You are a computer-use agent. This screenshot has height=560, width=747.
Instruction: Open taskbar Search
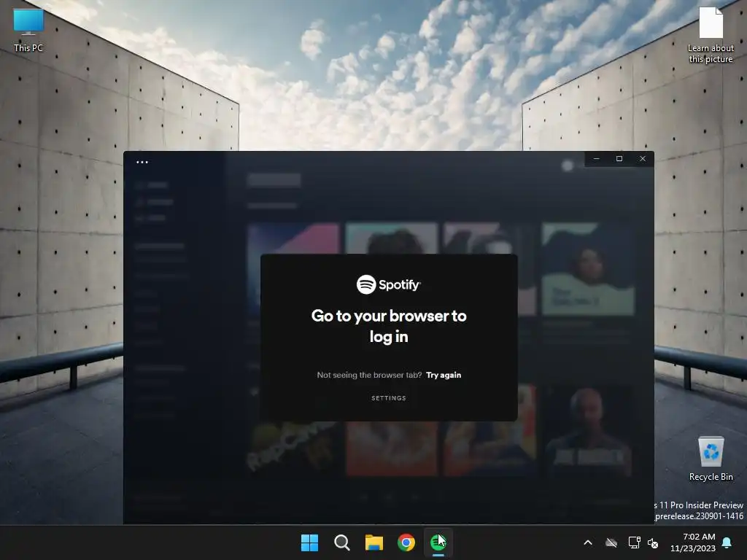pyautogui.click(x=341, y=542)
